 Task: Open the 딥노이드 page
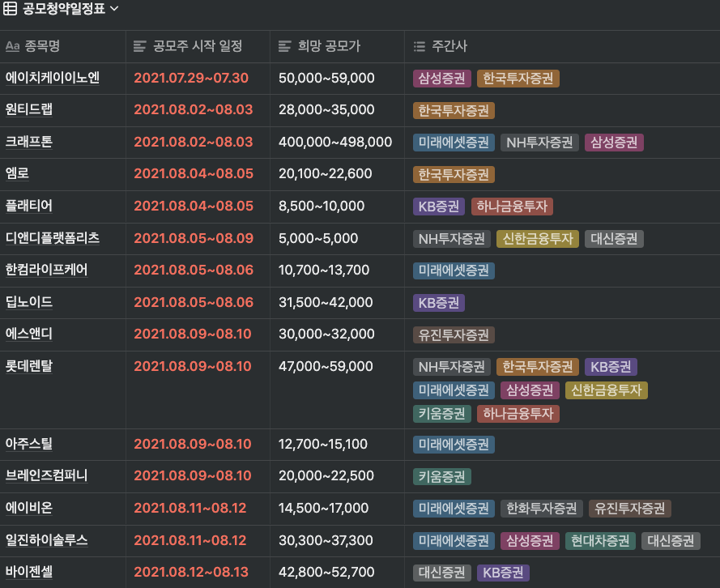29,301
